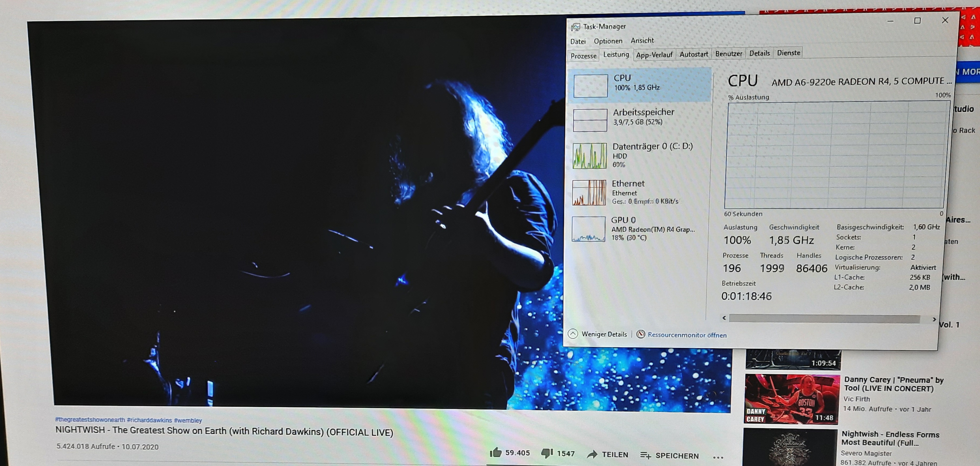Click the Virtualisierung value Aktiviert

point(923,267)
